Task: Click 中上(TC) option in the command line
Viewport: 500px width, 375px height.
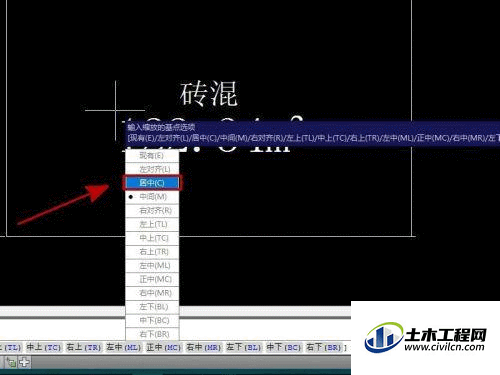Action: pos(44,347)
